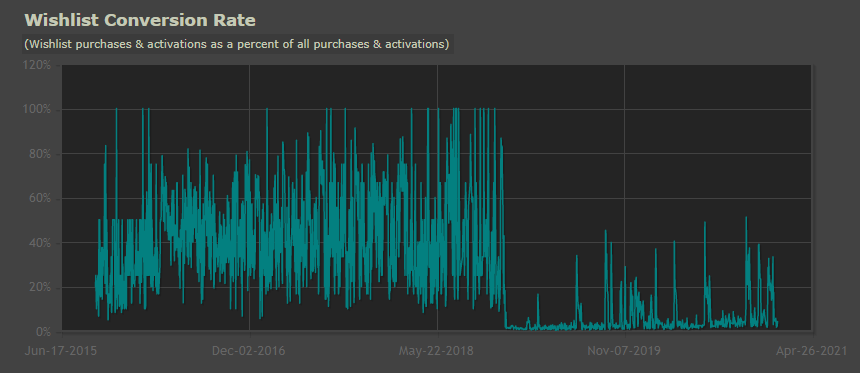The width and height of the screenshot is (860, 373).
Task: Click the 60% y-axis label
Action: (x=39, y=198)
